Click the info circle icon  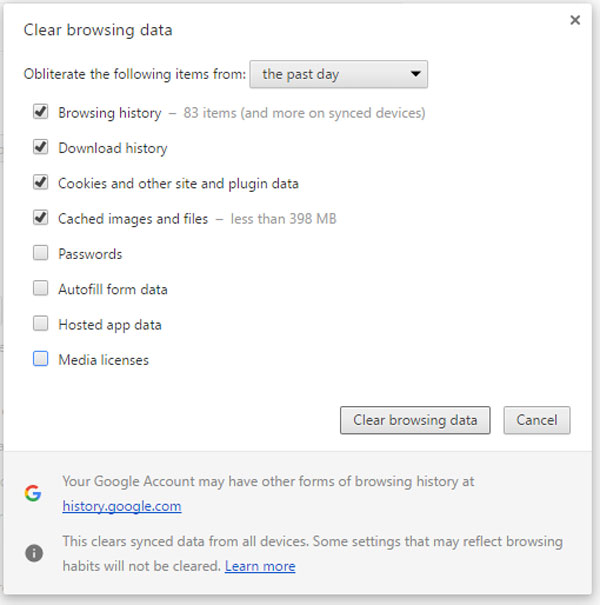[33, 553]
